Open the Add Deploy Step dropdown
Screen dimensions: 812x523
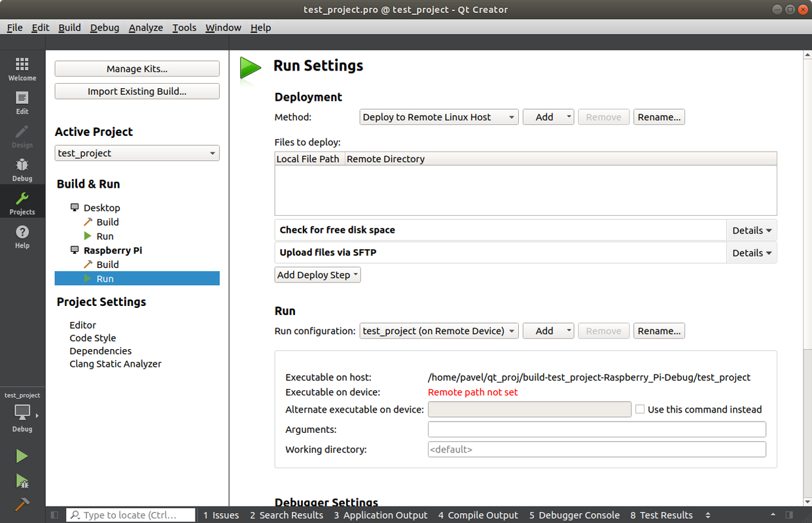(x=317, y=275)
